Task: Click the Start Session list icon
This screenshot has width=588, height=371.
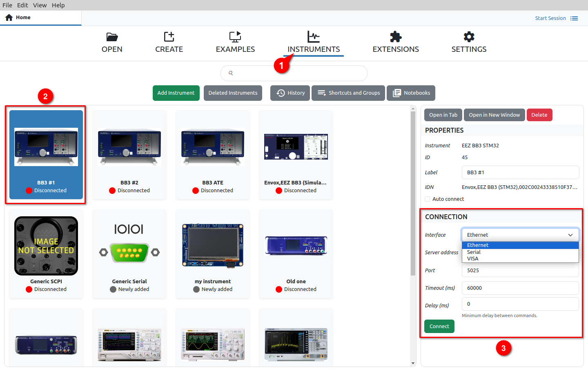Action: coord(574,18)
